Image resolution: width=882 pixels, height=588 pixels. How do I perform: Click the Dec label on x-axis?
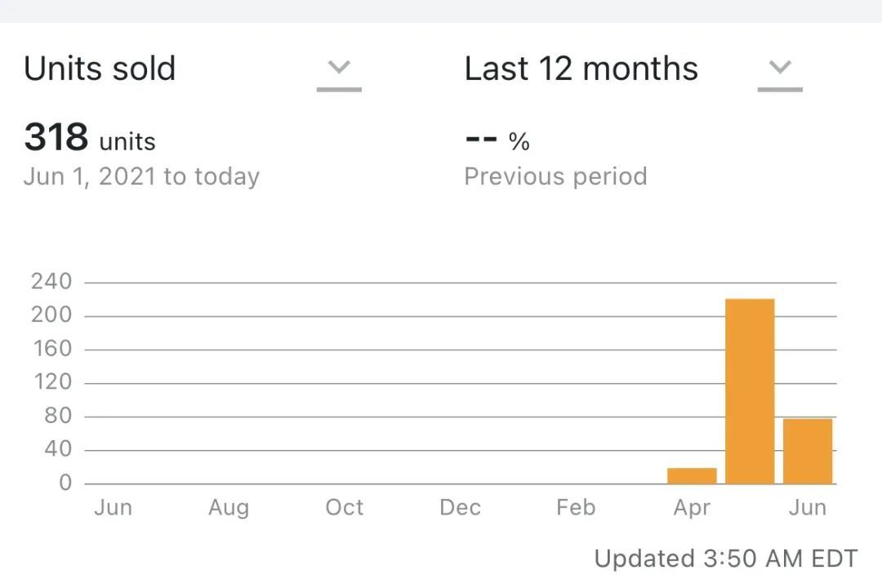pyautogui.click(x=460, y=507)
